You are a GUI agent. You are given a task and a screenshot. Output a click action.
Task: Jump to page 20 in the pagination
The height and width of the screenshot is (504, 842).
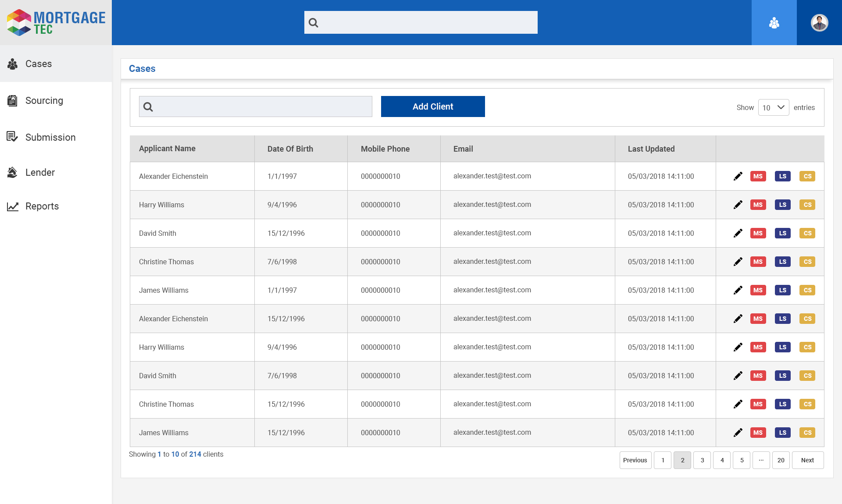tap(781, 460)
